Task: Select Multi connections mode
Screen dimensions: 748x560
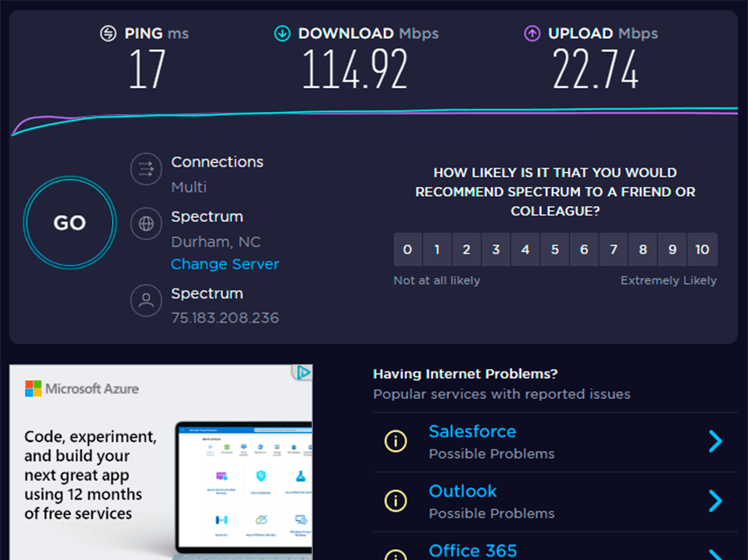Action: point(189,187)
